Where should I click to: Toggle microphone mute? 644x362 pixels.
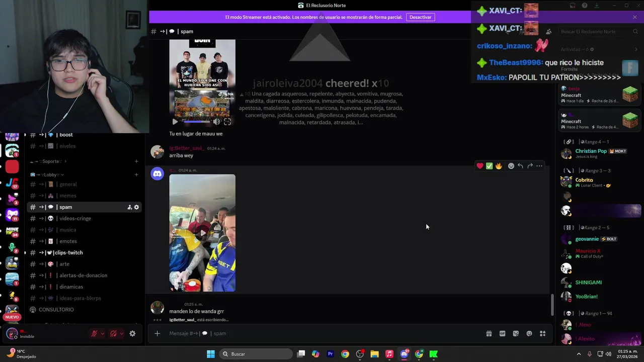pyautogui.click(x=94, y=333)
